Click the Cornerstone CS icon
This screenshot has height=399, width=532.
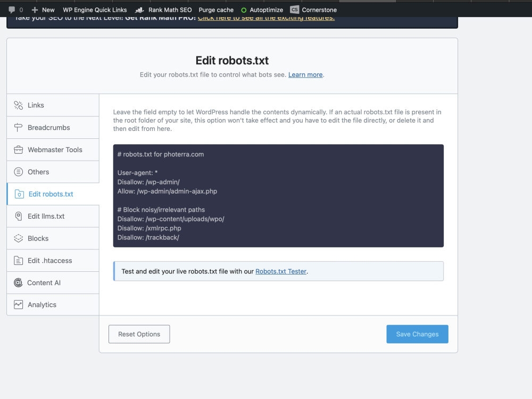[295, 10]
